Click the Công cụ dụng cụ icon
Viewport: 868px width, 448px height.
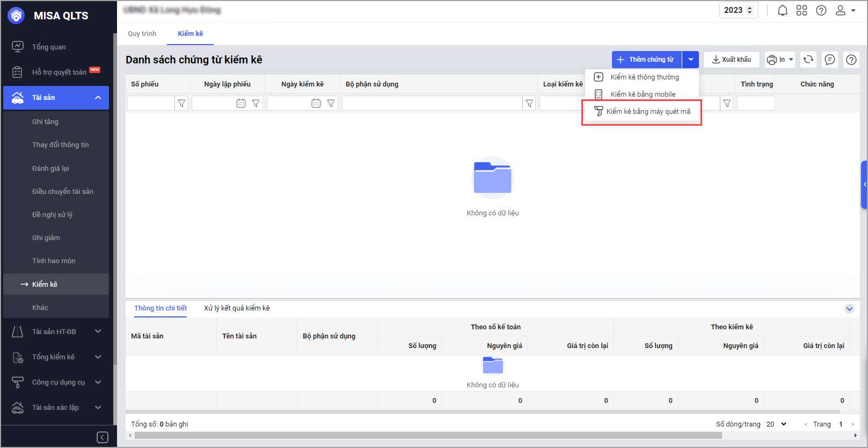18,382
